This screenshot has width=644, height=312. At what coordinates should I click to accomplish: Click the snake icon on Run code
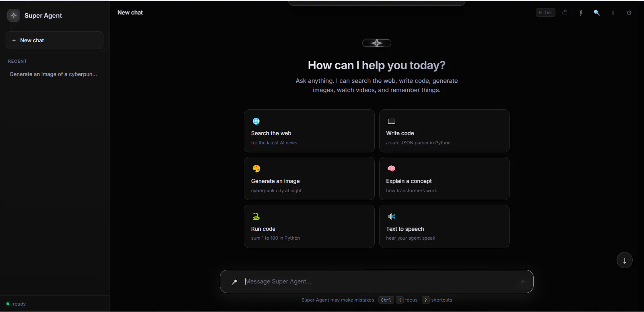tap(256, 216)
